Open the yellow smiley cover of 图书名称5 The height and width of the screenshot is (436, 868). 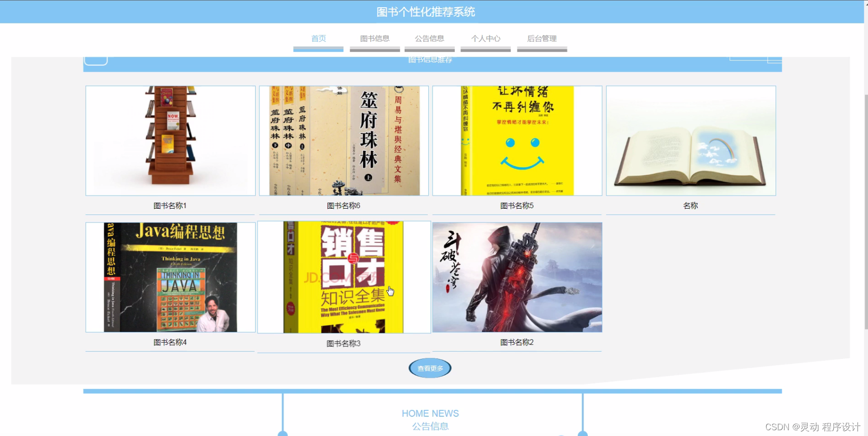coord(516,140)
